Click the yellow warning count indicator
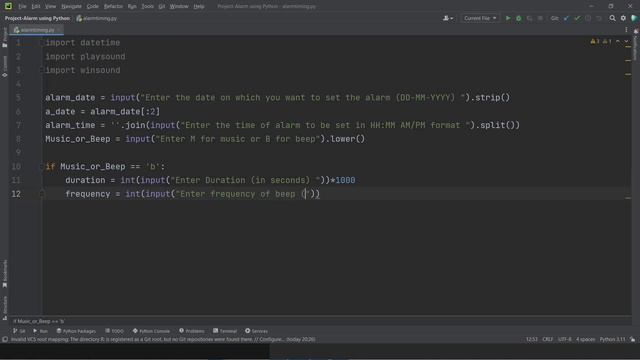This screenshot has width=640, height=360. pos(595,41)
